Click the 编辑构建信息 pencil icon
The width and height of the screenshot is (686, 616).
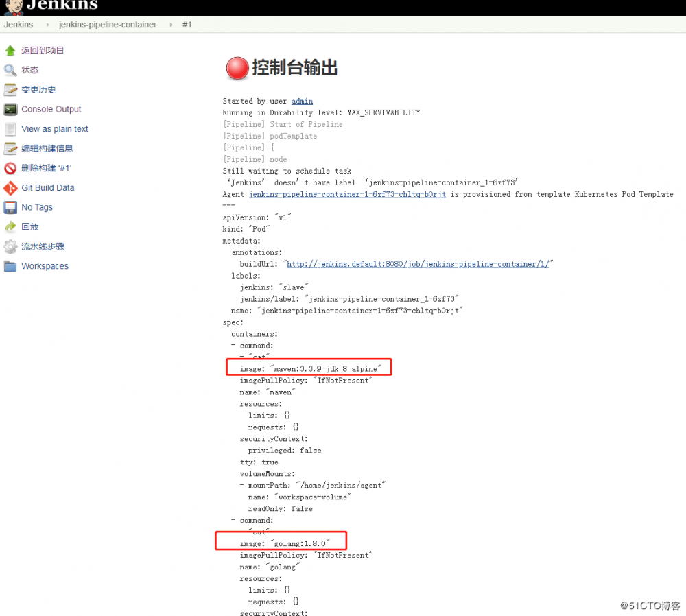11,148
